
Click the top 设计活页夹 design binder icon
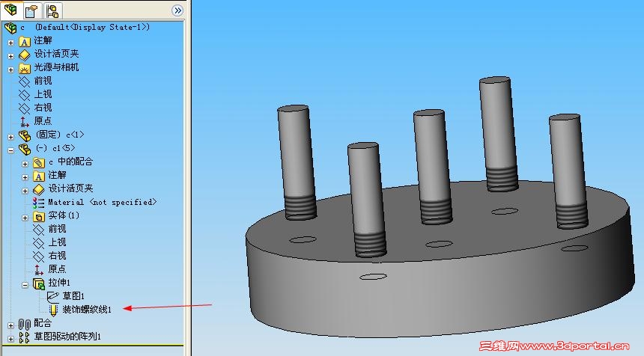24,55
